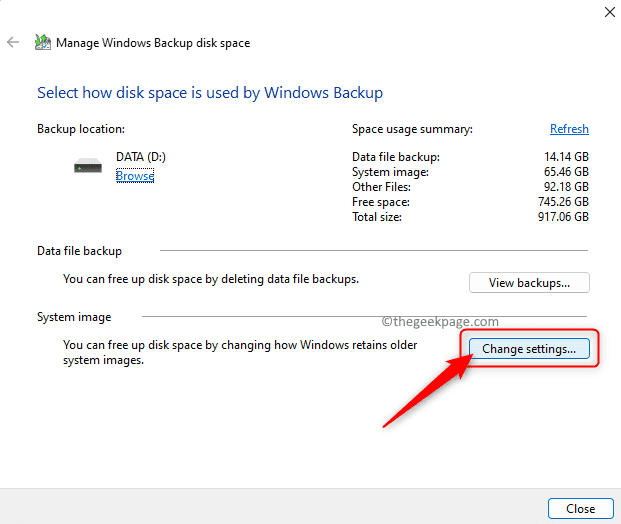
Task: Click the 'Other Files:' label
Action: coord(381,187)
